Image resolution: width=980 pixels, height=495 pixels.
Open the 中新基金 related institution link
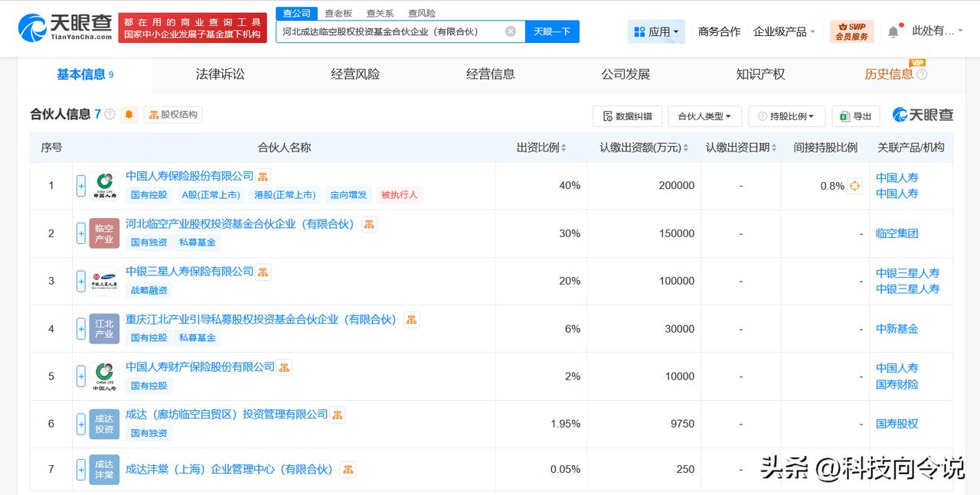tap(897, 329)
